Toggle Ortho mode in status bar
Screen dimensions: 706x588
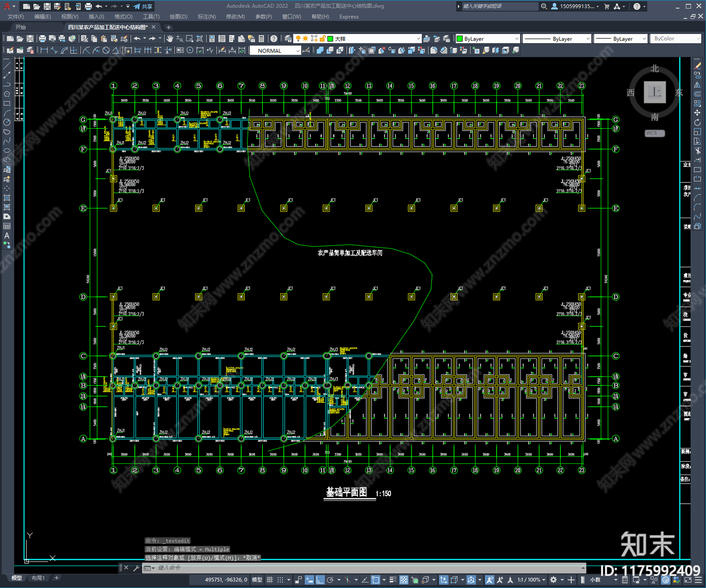(319, 580)
